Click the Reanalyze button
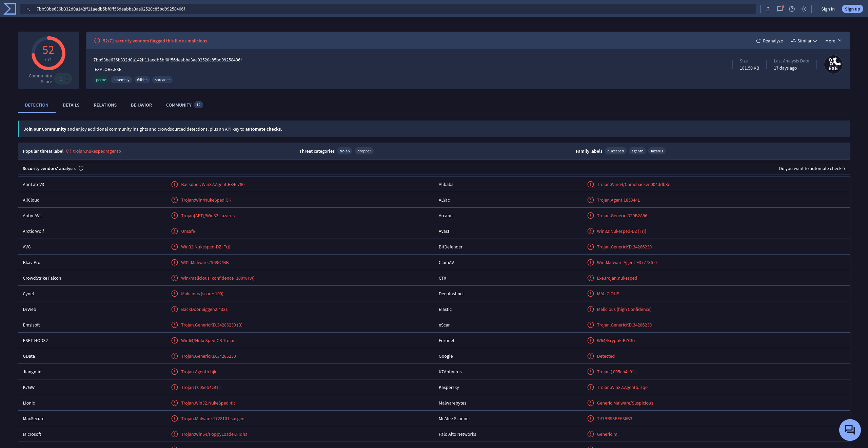868x448 pixels. (769, 41)
